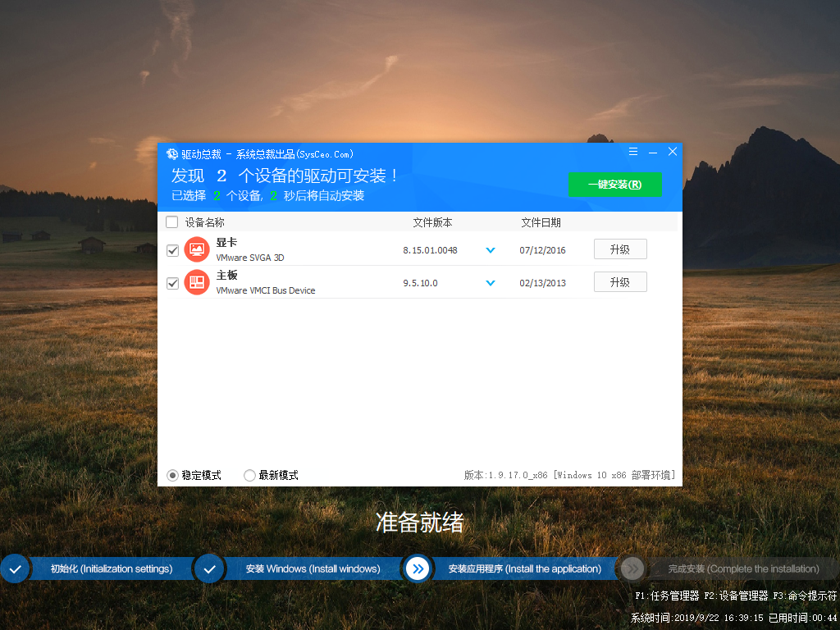Expand version dropdown for 9.5.10.0
This screenshot has width=840, height=630.
(491, 283)
